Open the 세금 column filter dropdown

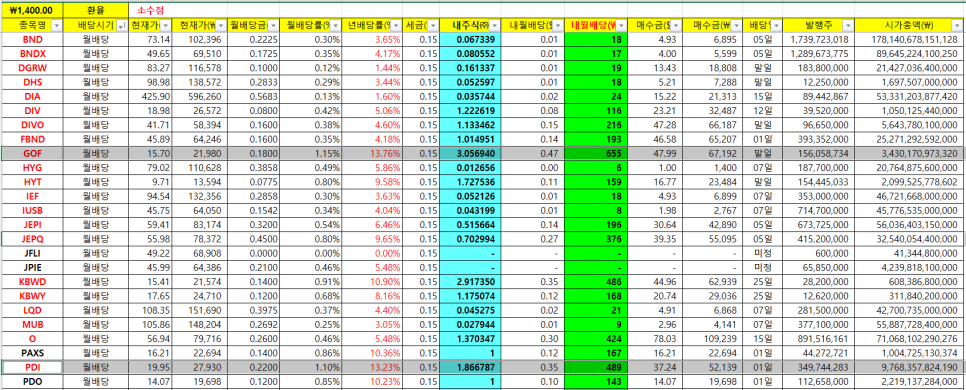click(431, 25)
